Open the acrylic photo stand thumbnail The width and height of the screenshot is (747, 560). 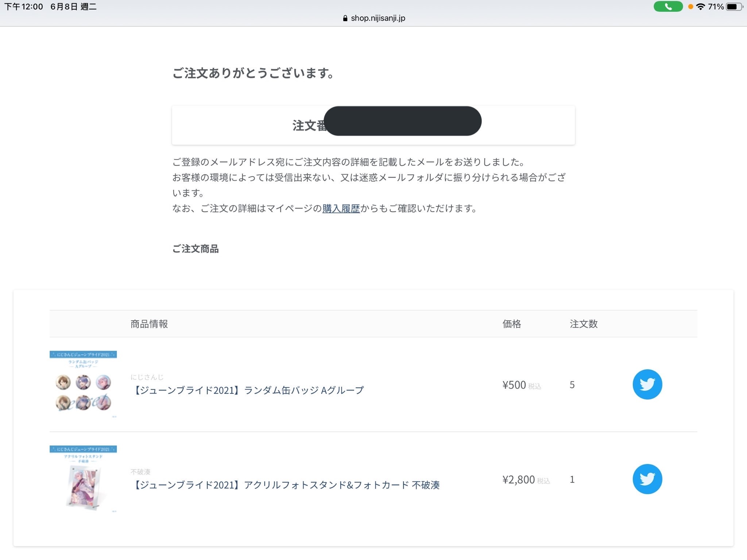tap(83, 479)
